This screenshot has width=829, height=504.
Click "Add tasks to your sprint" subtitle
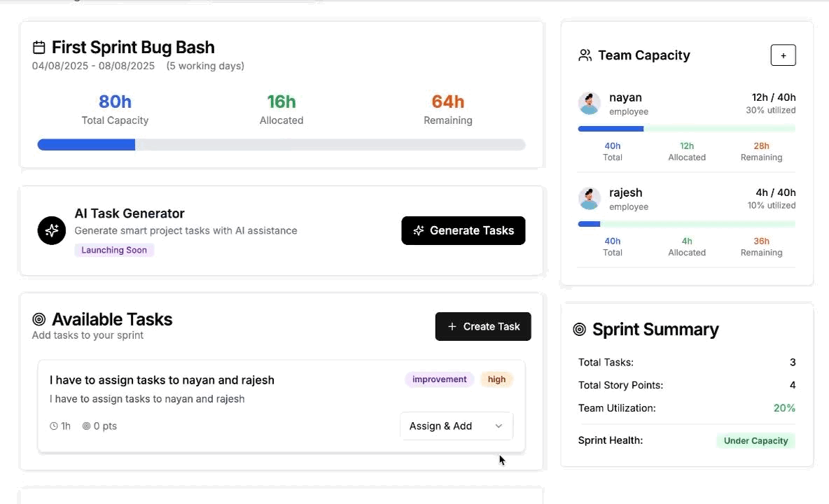tap(88, 335)
